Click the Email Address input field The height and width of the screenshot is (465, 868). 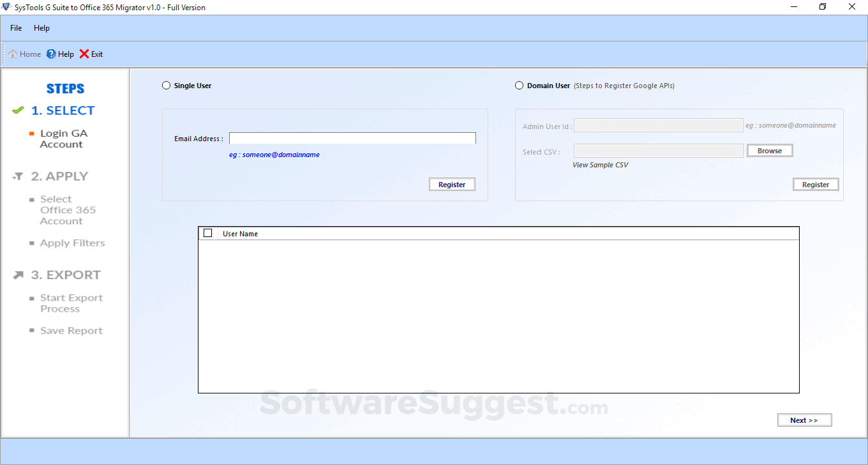pyautogui.click(x=352, y=139)
